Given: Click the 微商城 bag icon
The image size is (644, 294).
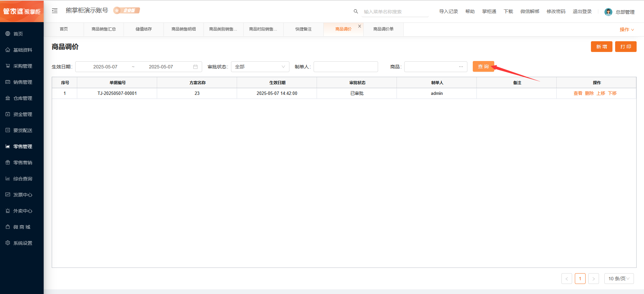Looking at the screenshot, I should tap(8, 227).
